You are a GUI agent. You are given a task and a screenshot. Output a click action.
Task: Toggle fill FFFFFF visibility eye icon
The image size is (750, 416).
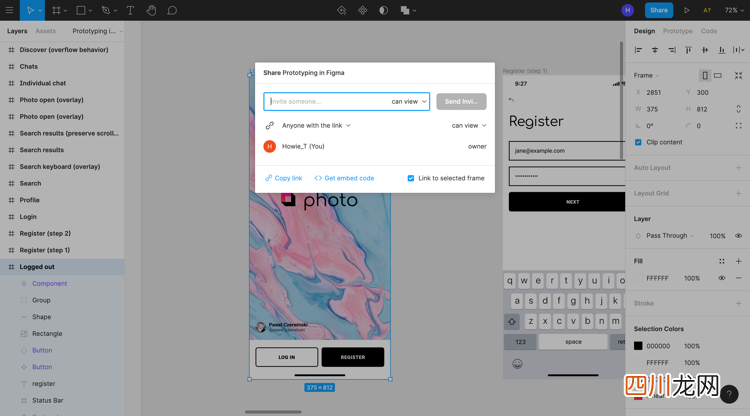[x=721, y=278]
